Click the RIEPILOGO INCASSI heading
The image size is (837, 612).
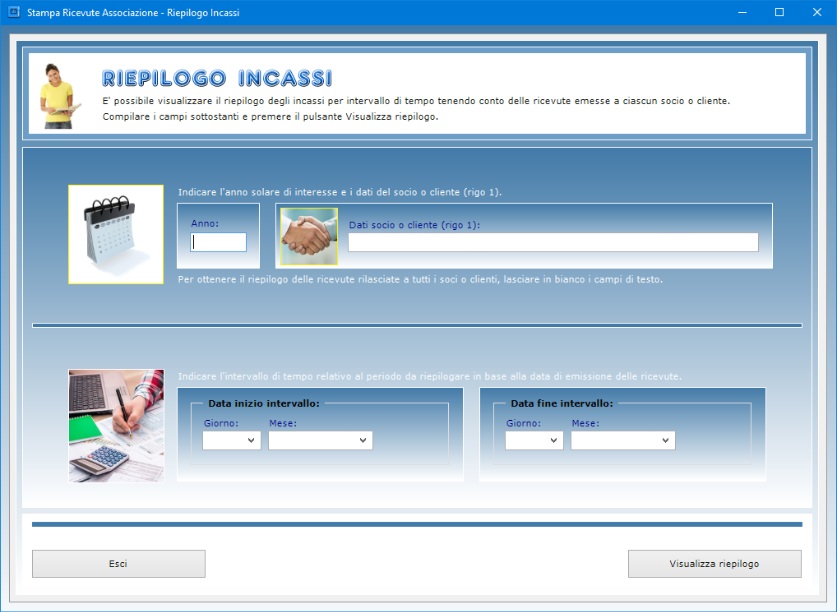(217, 79)
